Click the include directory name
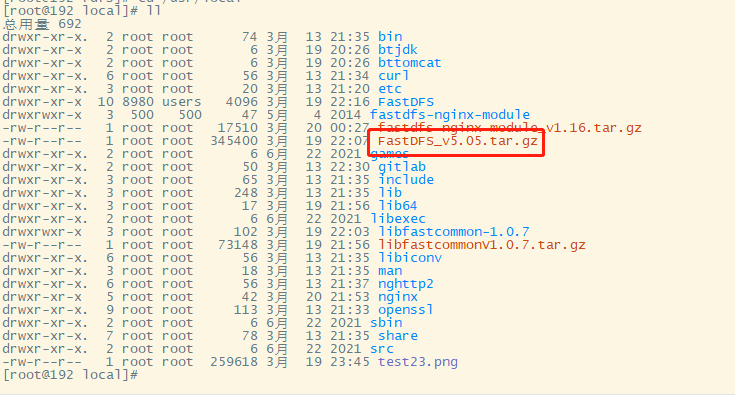Image resolution: width=735 pixels, height=395 pixels. [406, 180]
